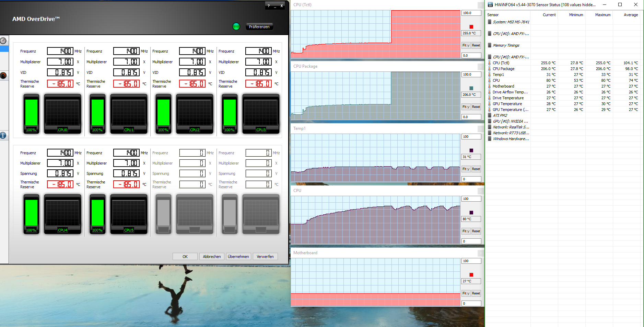The image size is (644, 327).
Task: Click Verwerfen to discard changes
Action: coord(265,257)
